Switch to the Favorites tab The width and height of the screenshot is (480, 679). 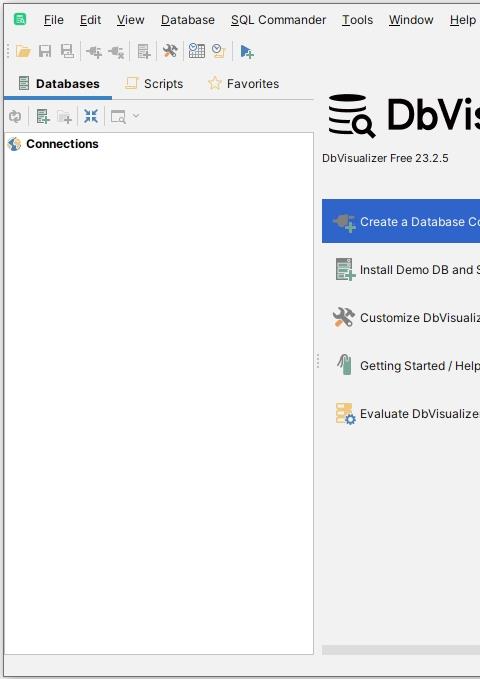243,84
